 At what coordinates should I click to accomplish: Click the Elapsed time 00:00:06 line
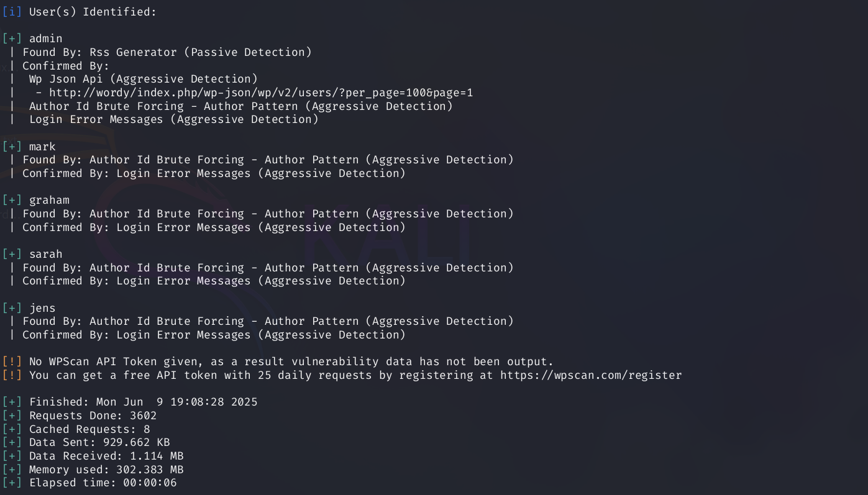103,483
